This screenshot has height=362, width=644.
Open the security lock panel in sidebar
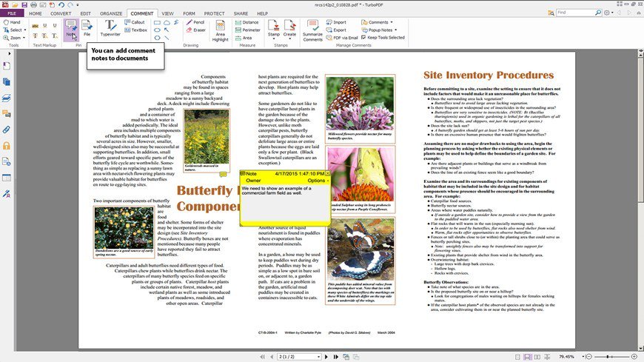[7, 145]
